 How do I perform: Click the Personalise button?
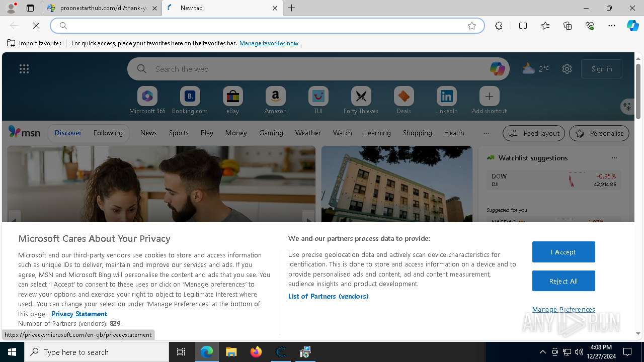pos(599,133)
